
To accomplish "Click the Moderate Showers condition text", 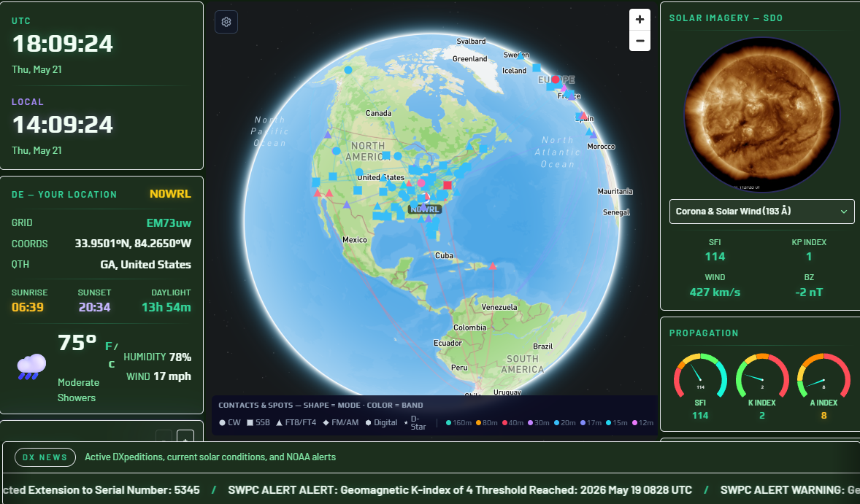I will coord(78,390).
